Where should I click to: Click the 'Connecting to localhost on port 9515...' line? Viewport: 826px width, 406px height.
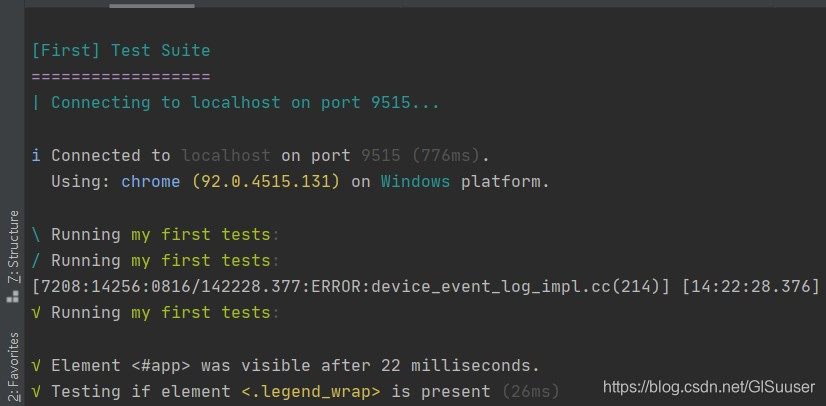click(235, 103)
